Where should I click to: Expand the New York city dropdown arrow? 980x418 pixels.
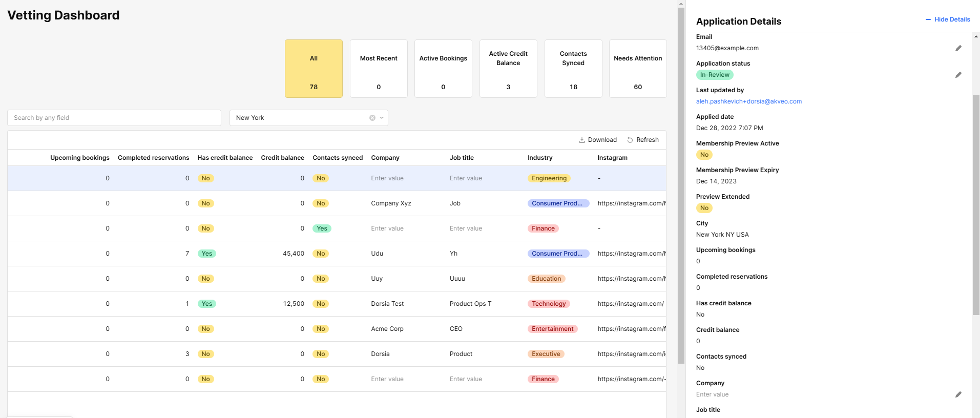tap(382, 118)
